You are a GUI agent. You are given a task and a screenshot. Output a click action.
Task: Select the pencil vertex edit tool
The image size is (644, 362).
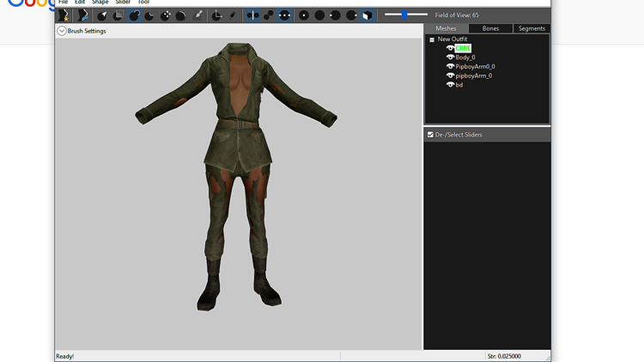[233, 15]
